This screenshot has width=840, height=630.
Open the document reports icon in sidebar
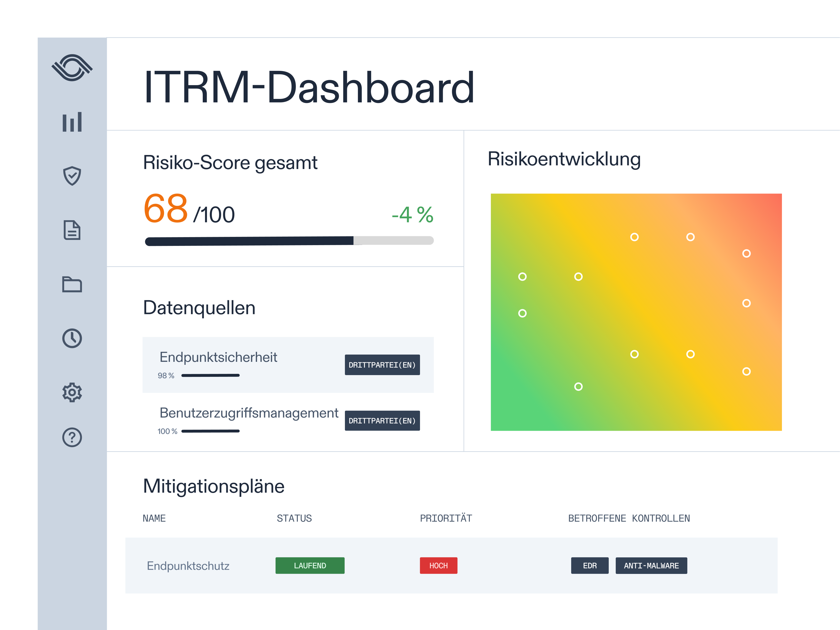coord(72,230)
